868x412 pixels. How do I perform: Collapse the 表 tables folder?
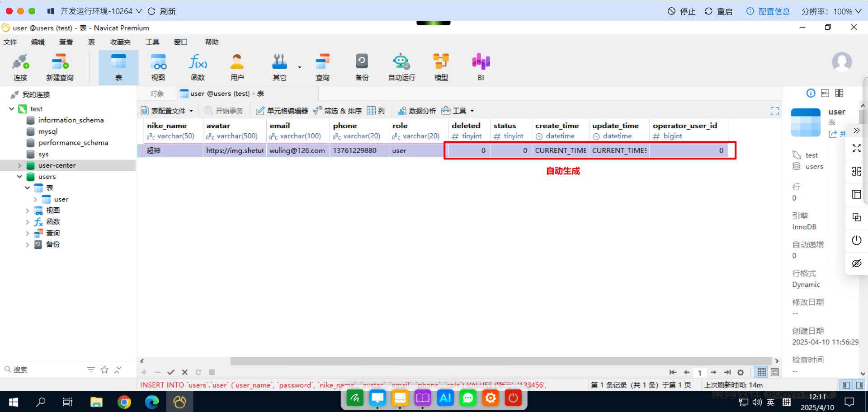[28, 187]
